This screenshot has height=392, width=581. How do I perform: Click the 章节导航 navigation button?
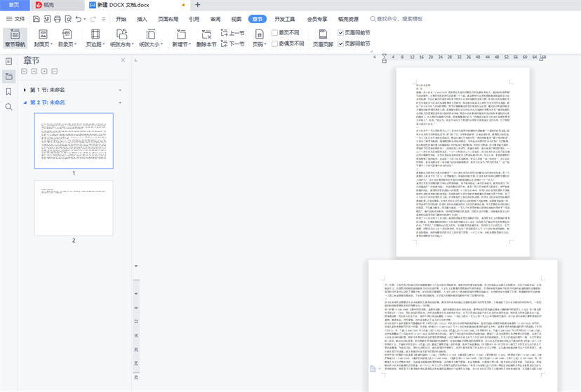(14, 38)
